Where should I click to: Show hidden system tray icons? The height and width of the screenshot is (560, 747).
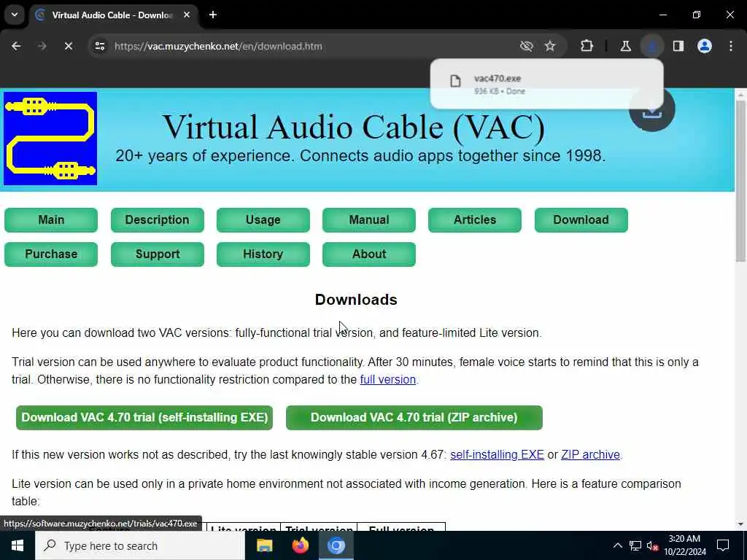pos(617,545)
